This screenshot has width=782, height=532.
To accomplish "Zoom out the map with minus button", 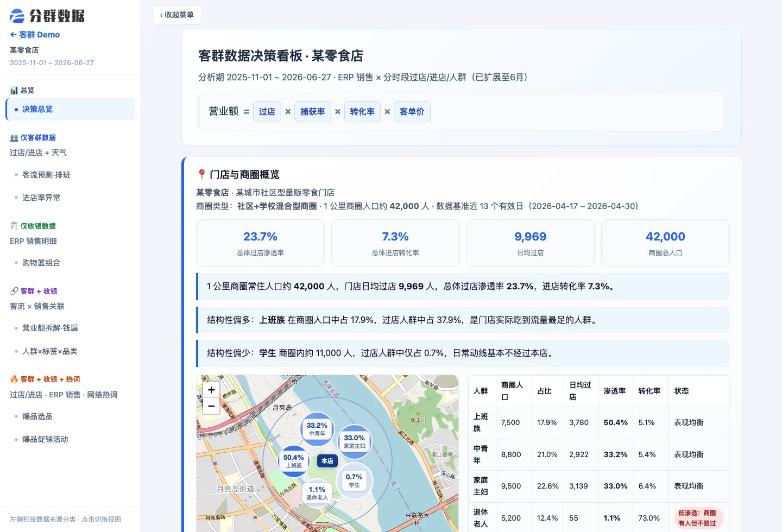I will click(x=211, y=406).
